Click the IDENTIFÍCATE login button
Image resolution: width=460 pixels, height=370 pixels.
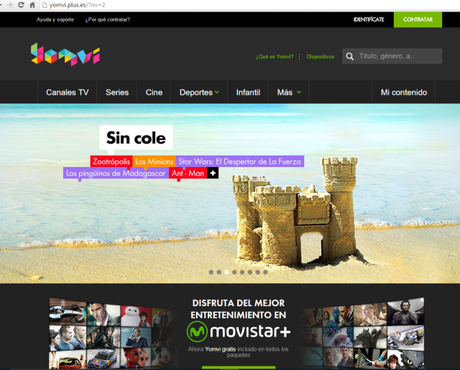click(369, 20)
